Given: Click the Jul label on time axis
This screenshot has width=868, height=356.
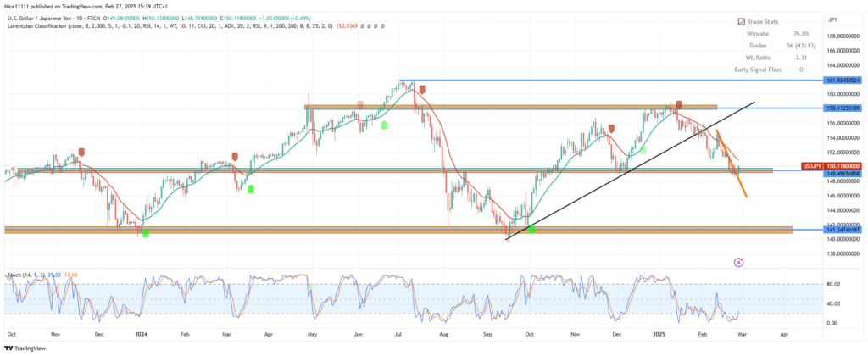Looking at the screenshot, I should 398,335.
